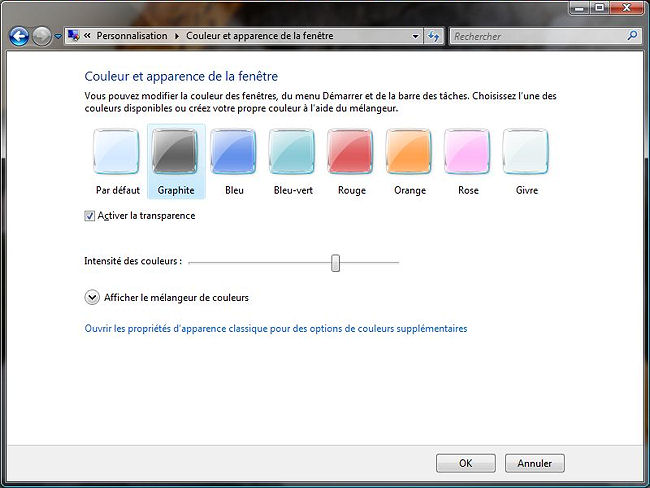Select the Rouge color swatch
Screen dimensions: 650x488
pos(351,154)
